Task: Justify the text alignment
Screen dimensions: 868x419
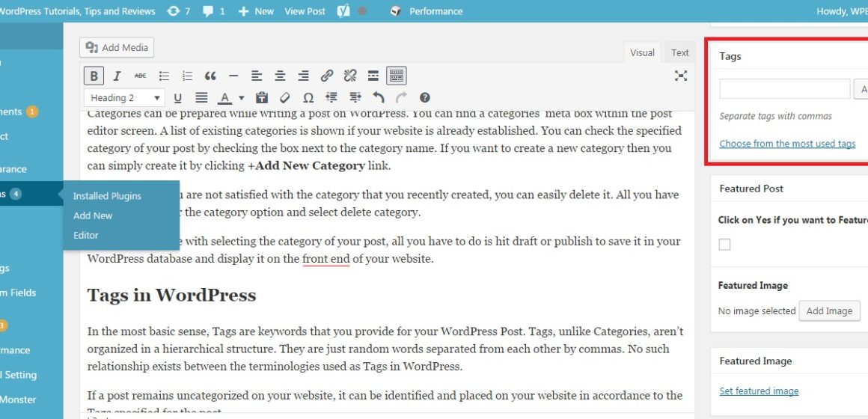Action: point(201,98)
